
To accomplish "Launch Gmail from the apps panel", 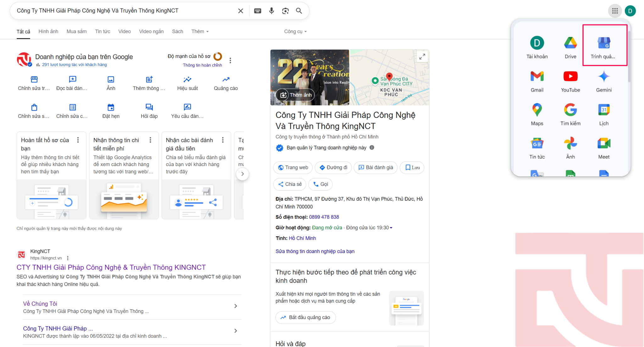I will tap(537, 81).
